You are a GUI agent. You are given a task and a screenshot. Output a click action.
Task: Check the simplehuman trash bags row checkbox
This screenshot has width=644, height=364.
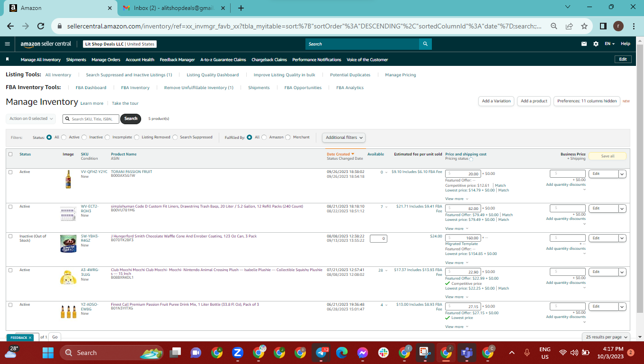[10, 207]
